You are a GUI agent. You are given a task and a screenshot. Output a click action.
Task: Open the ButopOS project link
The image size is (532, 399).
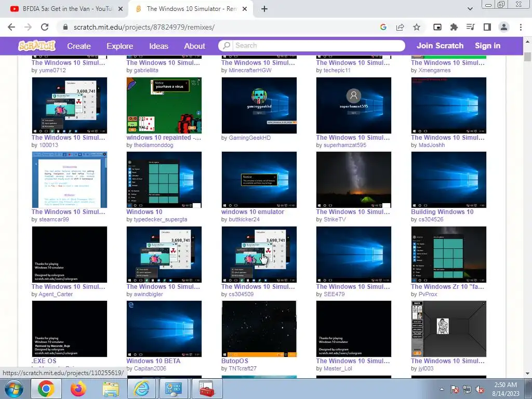pyautogui.click(x=235, y=361)
